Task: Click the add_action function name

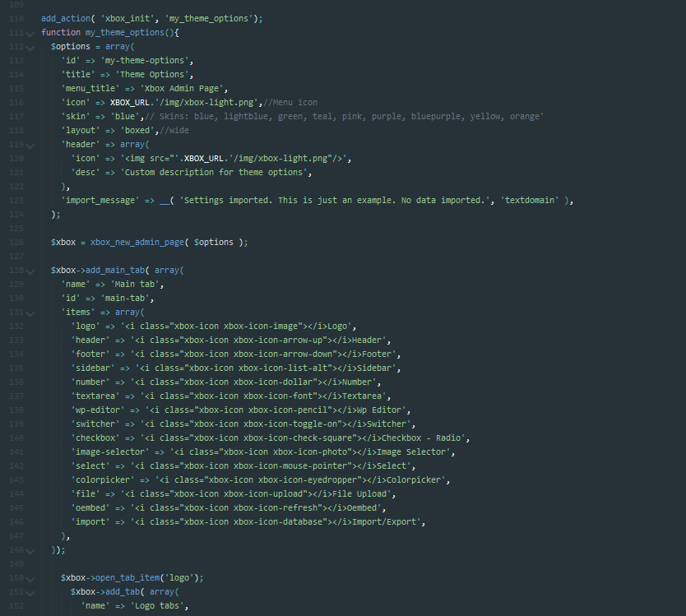Action: (x=66, y=18)
